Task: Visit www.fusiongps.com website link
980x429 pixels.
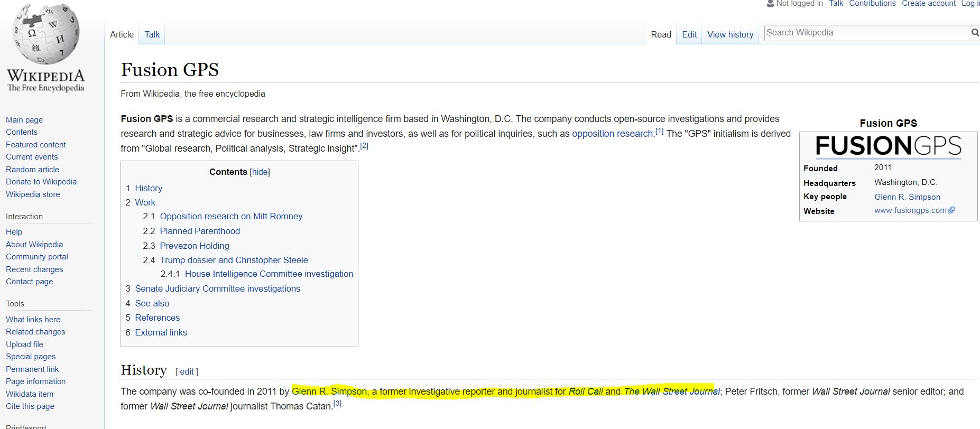Action: tap(910, 210)
